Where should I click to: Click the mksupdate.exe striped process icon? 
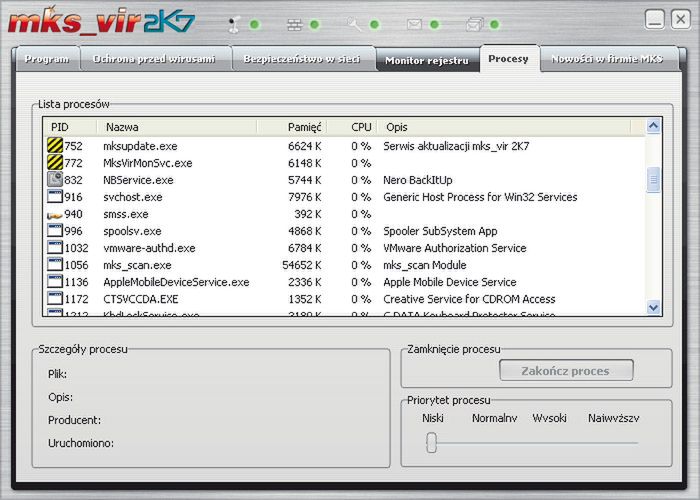click(x=55, y=146)
